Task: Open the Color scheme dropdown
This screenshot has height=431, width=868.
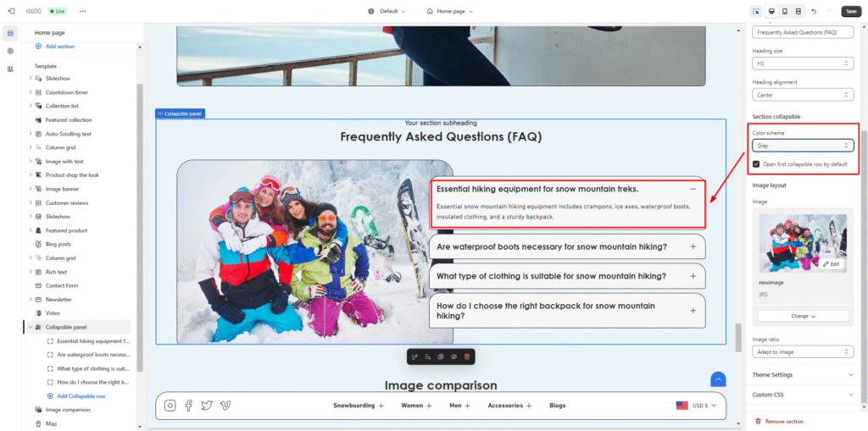Action: pyautogui.click(x=802, y=146)
